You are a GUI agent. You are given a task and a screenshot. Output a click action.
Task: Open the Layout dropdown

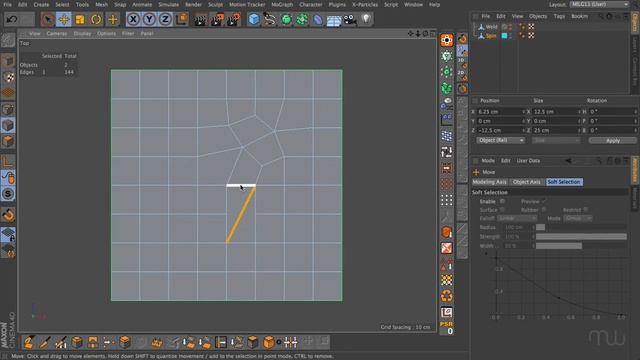coord(599,4)
